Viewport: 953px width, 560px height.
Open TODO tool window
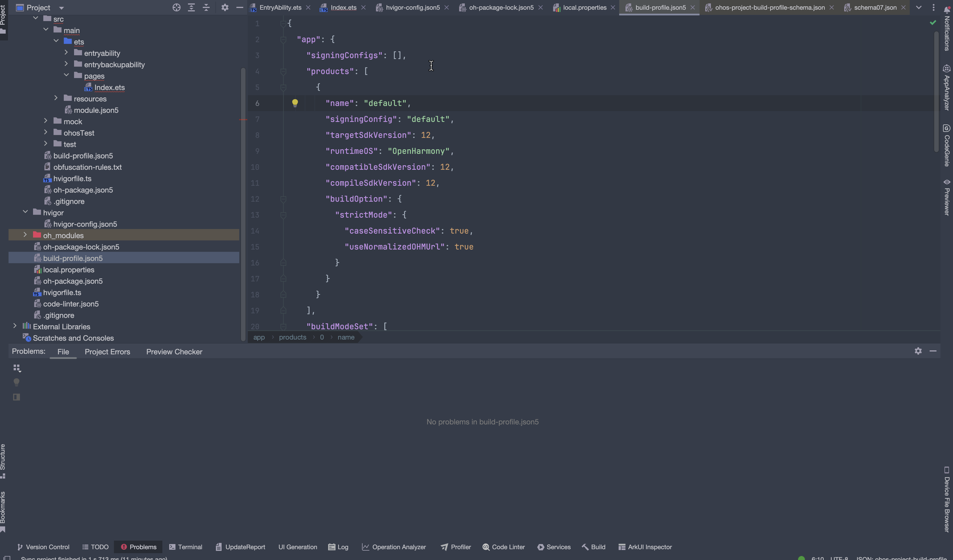95,547
